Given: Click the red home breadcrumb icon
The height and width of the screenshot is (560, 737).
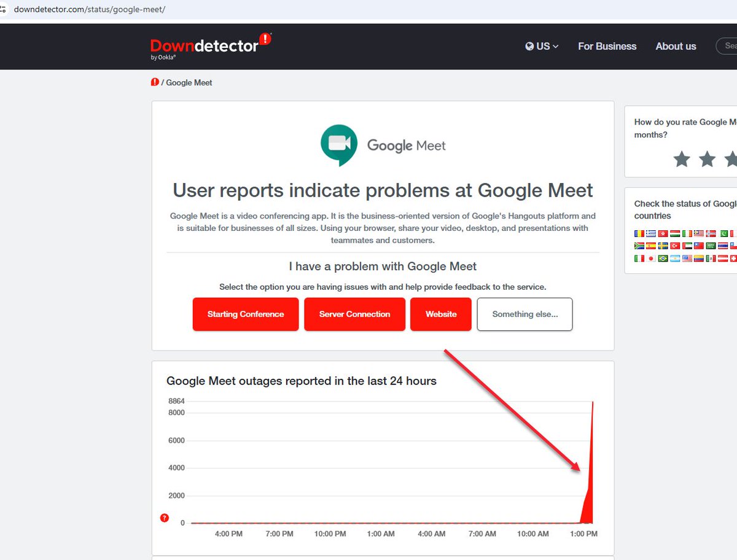Looking at the screenshot, I should click(155, 82).
